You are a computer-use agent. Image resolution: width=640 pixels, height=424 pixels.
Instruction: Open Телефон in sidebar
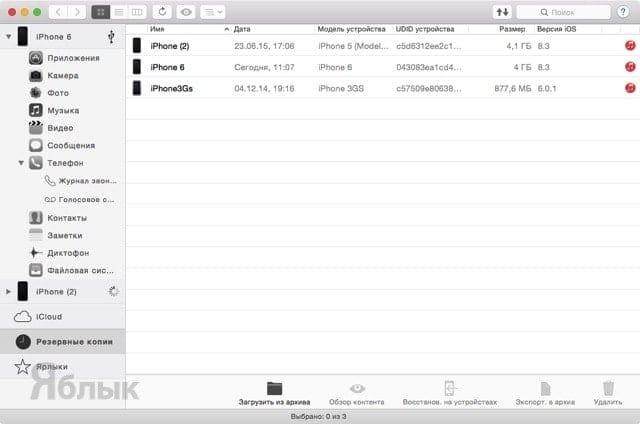pos(65,163)
